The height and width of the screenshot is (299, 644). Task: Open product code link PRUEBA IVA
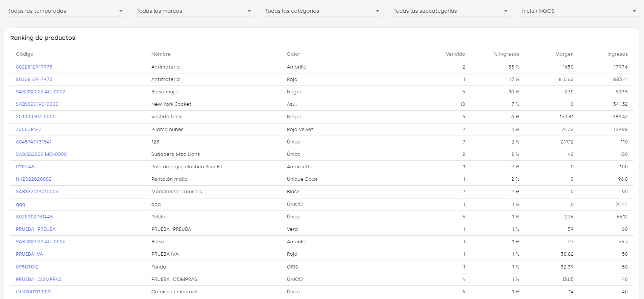coord(29,254)
